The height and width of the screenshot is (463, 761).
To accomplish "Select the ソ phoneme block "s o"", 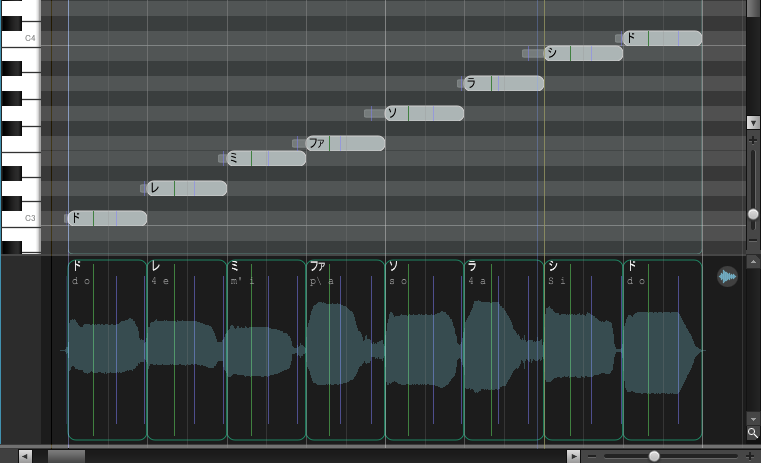I will point(424,350).
